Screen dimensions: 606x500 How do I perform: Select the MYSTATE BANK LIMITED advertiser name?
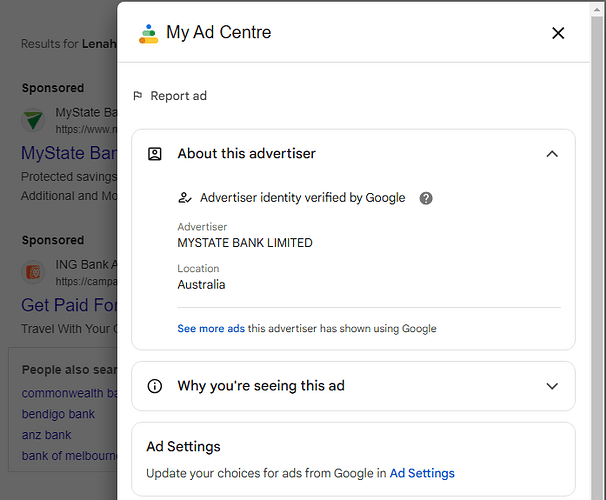click(245, 243)
